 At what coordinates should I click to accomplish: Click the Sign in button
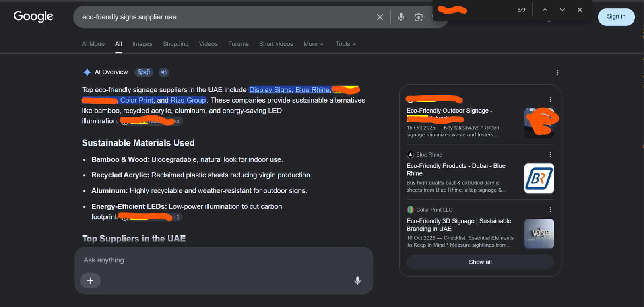tap(616, 17)
